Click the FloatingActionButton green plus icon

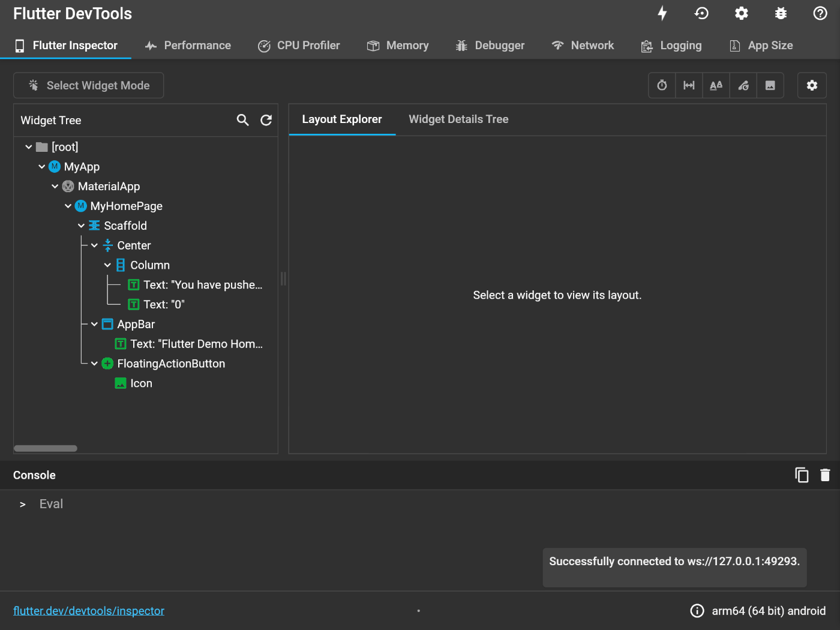pos(107,364)
